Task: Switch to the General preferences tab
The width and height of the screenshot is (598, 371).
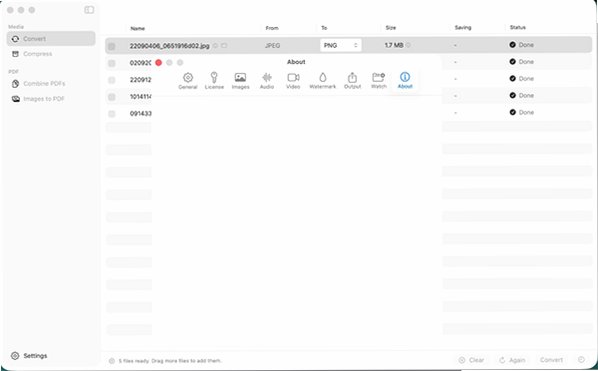Action: coord(188,81)
